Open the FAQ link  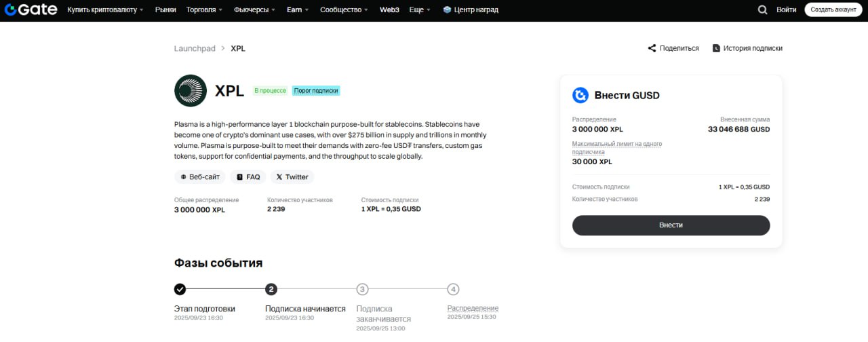coord(248,177)
